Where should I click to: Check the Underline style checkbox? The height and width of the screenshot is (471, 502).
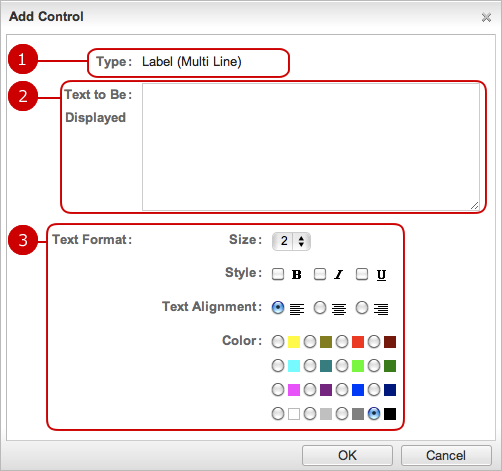pyautogui.click(x=362, y=274)
